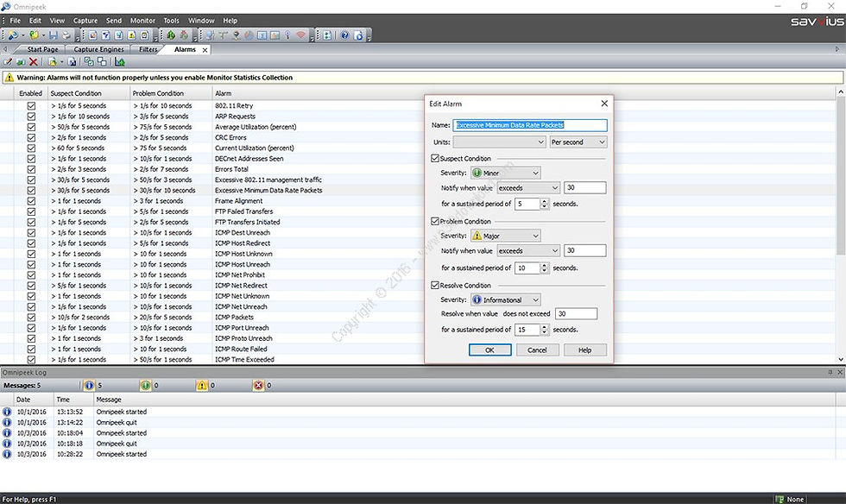Screen dimensions: 846x504
Task: Open the File menu
Action: point(16,21)
